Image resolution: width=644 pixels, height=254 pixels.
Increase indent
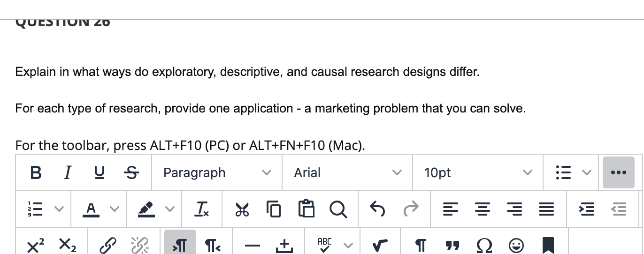[587, 209]
